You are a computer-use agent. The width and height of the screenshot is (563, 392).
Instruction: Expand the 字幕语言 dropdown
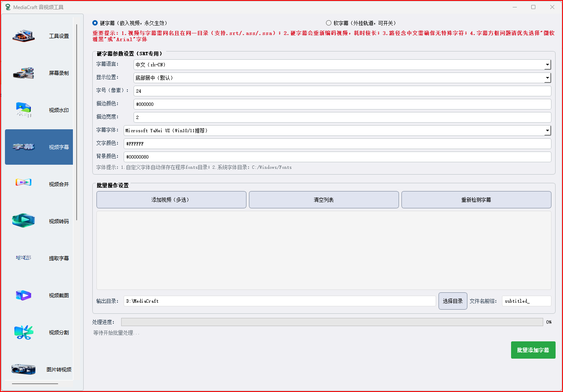[x=342, y=65]
